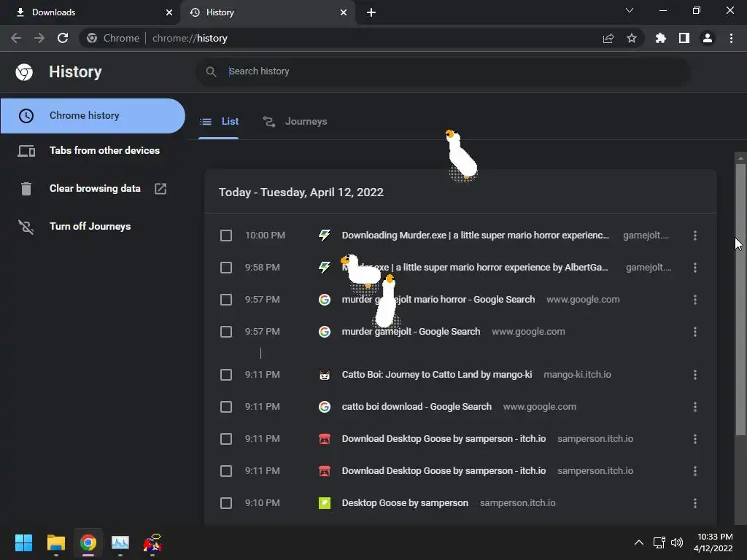The width and height of the screenshot is (747, 560).
Task: Open actions menu for Catto Boi entry
Action: (695, 375)
